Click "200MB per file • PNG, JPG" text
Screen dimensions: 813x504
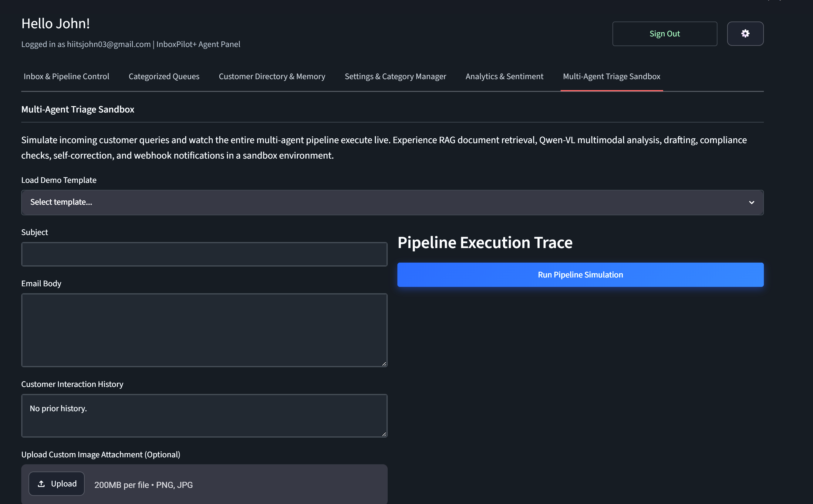pyautogui.click(x=143, y=485)
